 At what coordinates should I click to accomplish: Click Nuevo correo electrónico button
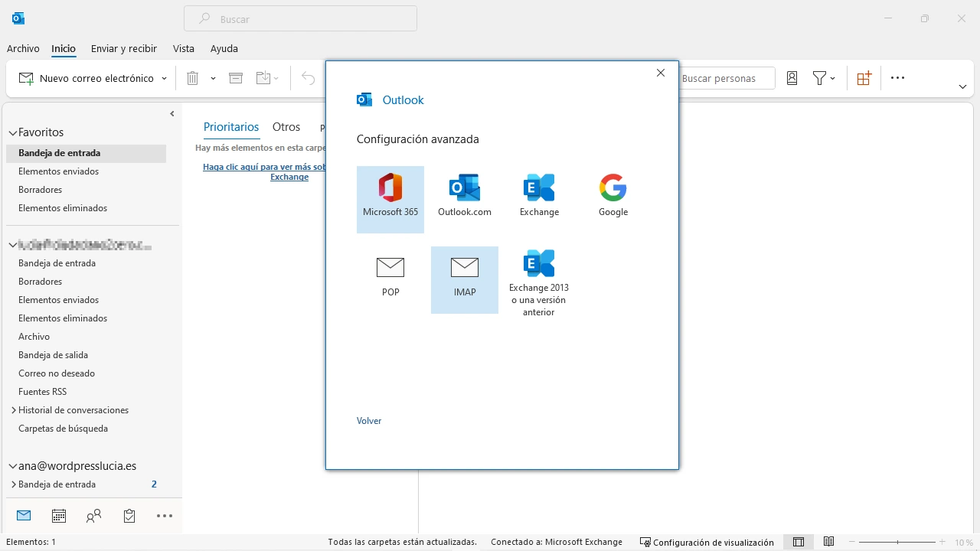(86, 78)
